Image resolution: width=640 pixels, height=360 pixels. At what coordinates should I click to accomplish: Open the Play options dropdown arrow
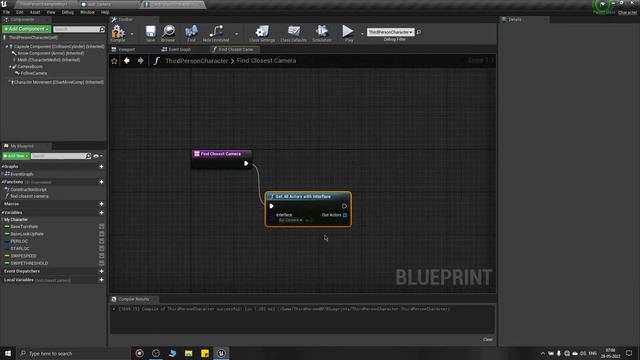coord(362,34)
